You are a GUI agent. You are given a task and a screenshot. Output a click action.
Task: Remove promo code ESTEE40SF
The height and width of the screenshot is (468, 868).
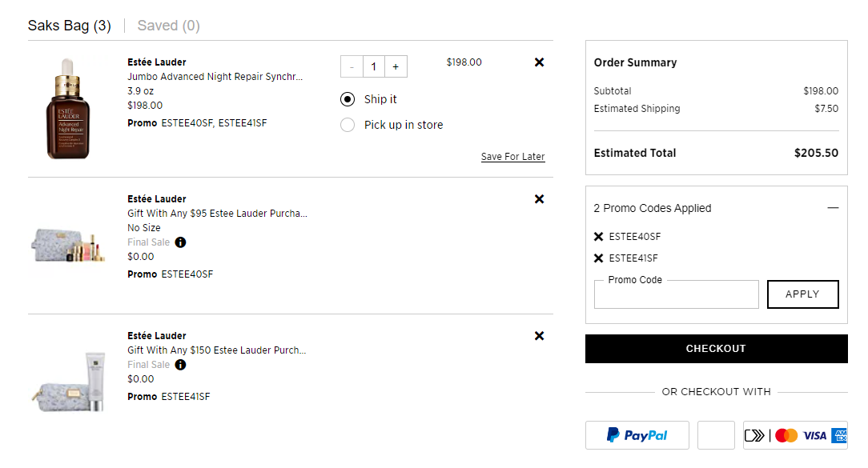click(598, 237)
